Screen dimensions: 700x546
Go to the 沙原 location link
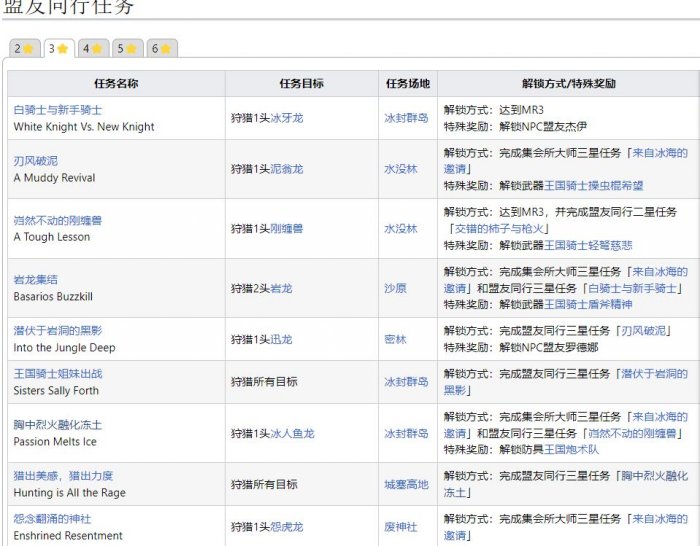click(x=395, y=289)
